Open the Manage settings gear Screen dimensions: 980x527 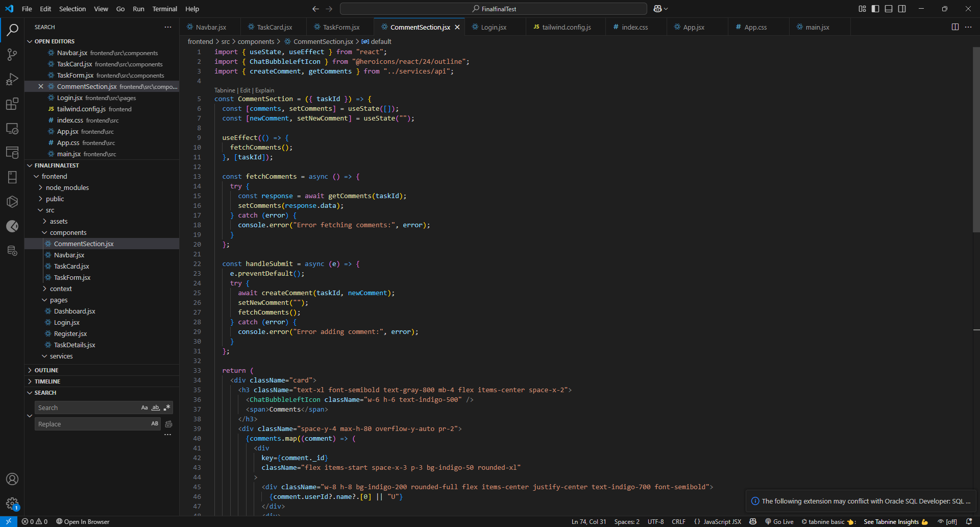[12, 504]
